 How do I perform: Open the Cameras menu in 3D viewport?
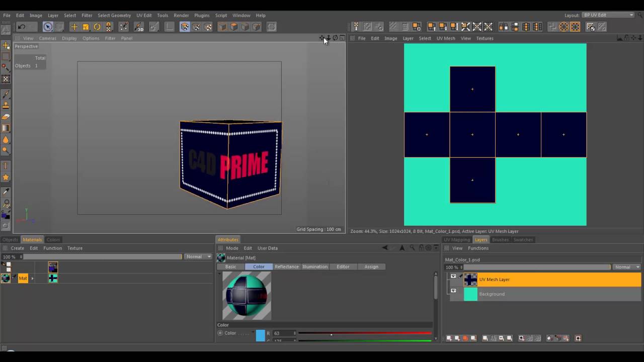tap(47, 38)
